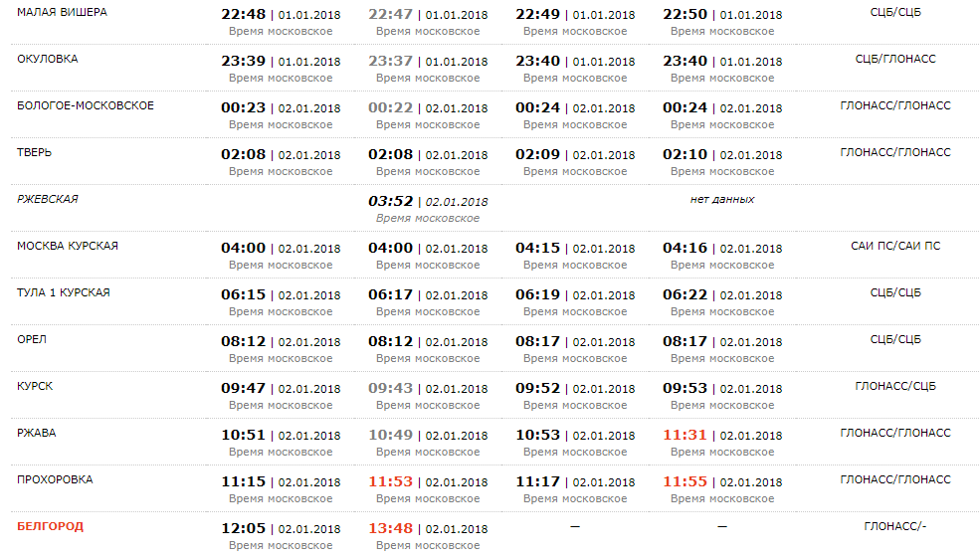Click the ТВЕРЬ station name
The width and height of the screenshot is (980, 558).
point(34,152)
